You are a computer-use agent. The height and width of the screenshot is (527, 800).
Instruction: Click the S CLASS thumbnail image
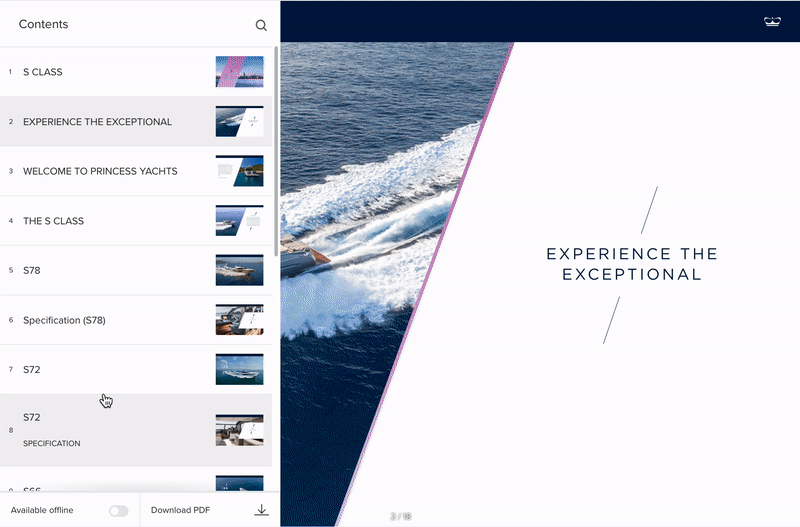point(239,72)
